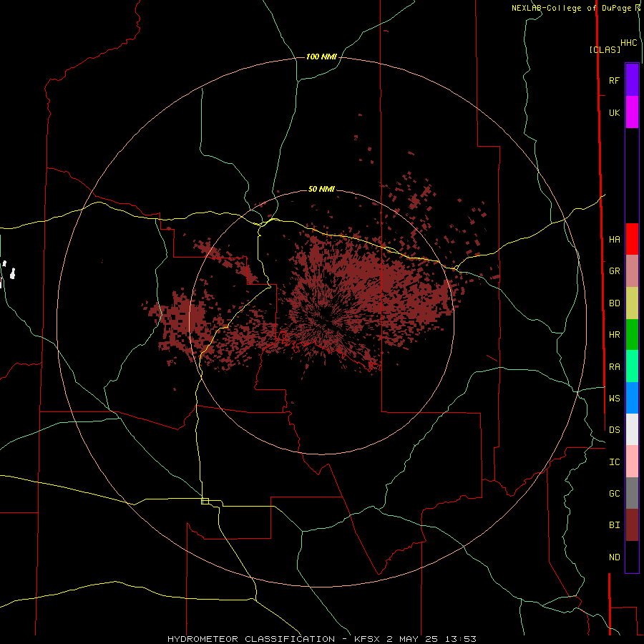The height and width of the screenshot is (644, 644).
Task: Pick the RA light green swatch
Action: [x=632, y=366]
